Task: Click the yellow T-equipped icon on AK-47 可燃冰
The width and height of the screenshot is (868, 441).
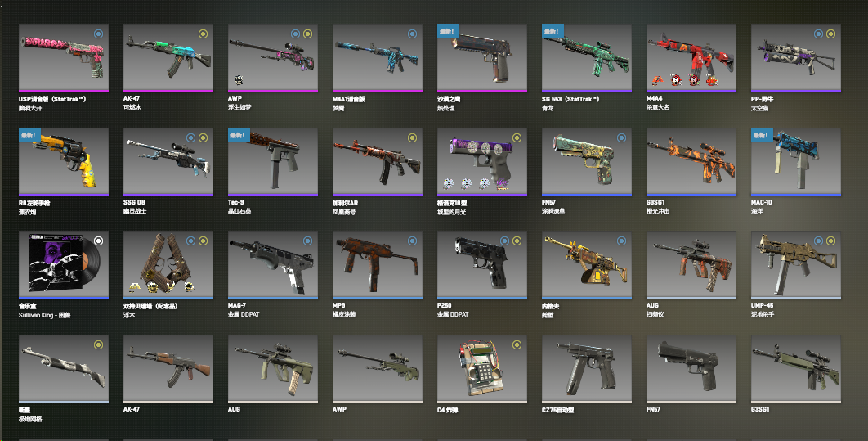Action: pos(203,34)
